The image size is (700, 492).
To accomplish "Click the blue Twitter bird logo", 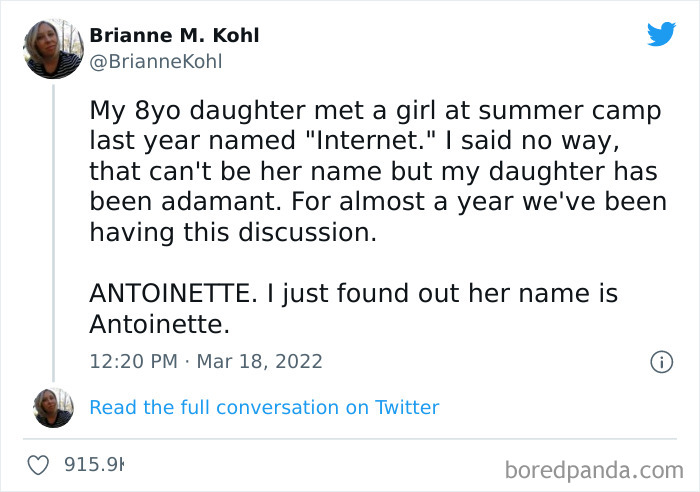I will [661, 35].
